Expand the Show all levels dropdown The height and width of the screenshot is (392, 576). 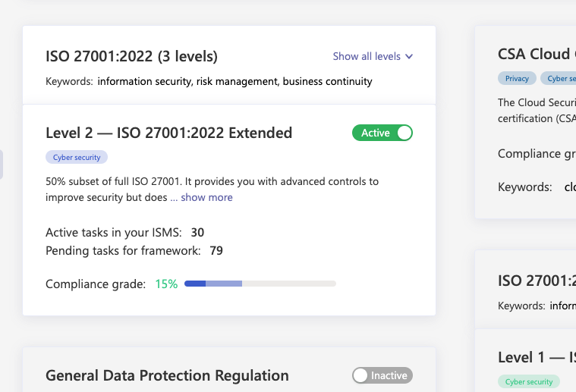pos(373,56)
